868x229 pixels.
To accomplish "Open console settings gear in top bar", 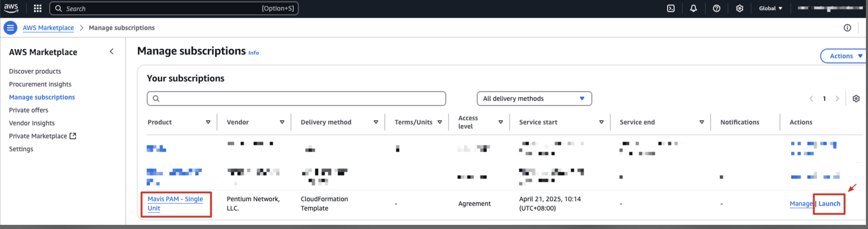I will 739,8.
